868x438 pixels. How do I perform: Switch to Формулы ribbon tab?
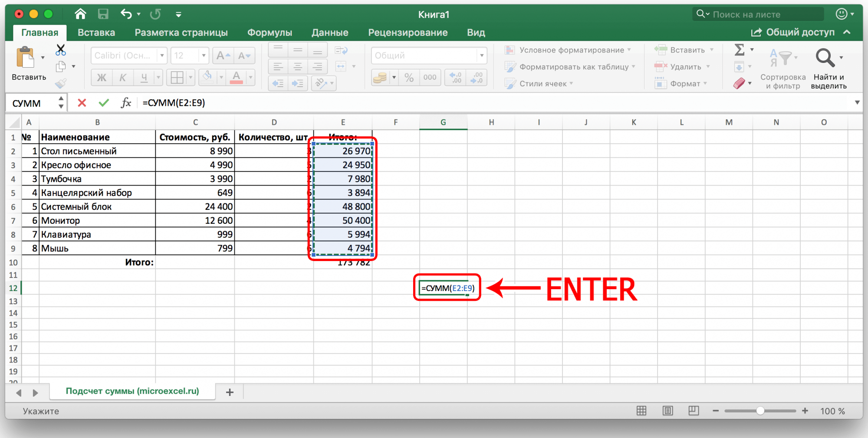tap(270, 33)
